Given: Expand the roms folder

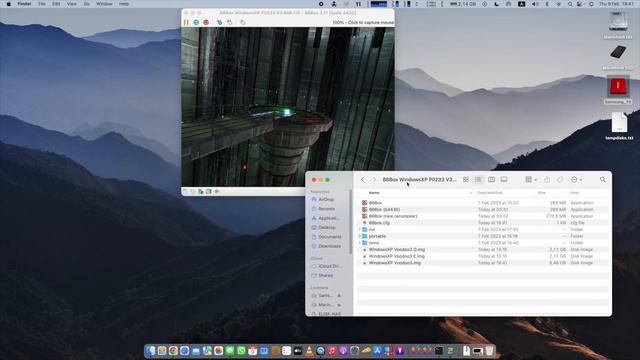Looking at the screenshot, I should pyautogui.click(x=359, y=243).
